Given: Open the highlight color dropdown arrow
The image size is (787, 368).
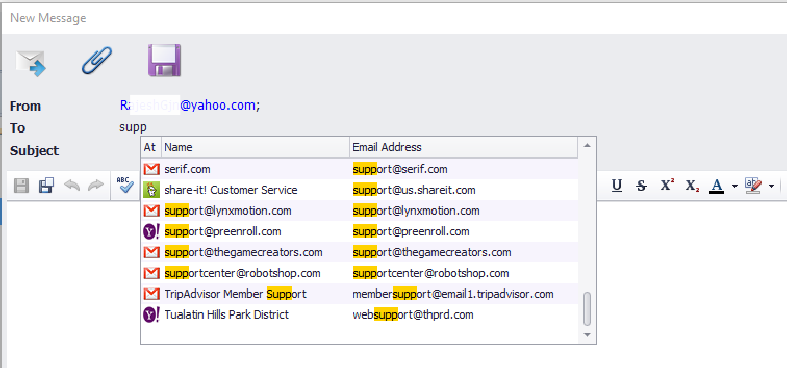Looking at the screenshot, I should coord(771,187).
